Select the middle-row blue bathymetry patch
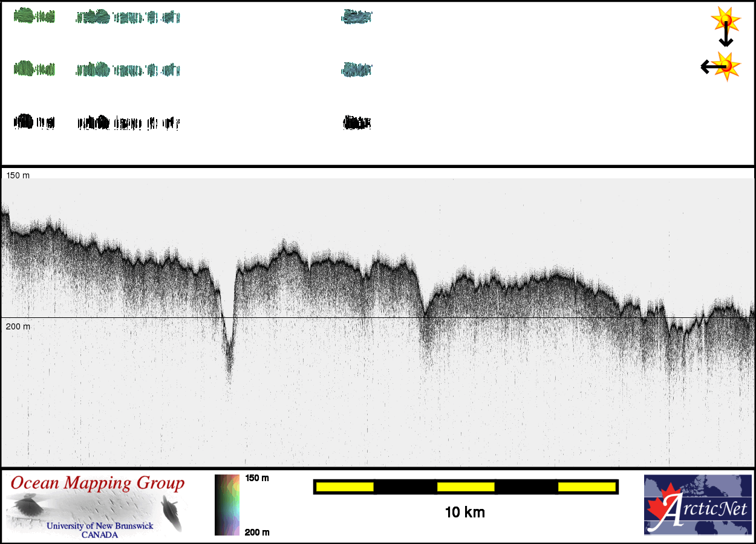Image resolution: width=756 pixels, height=544 pixels. [x=356, y=70]
